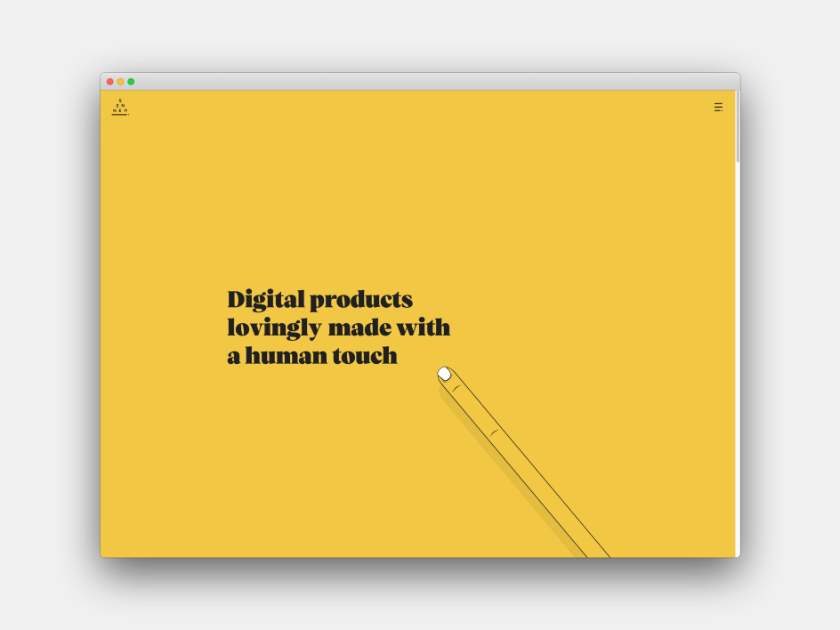
Task: Click the white fingernail on the finger
Action: (x=444, y=374)
